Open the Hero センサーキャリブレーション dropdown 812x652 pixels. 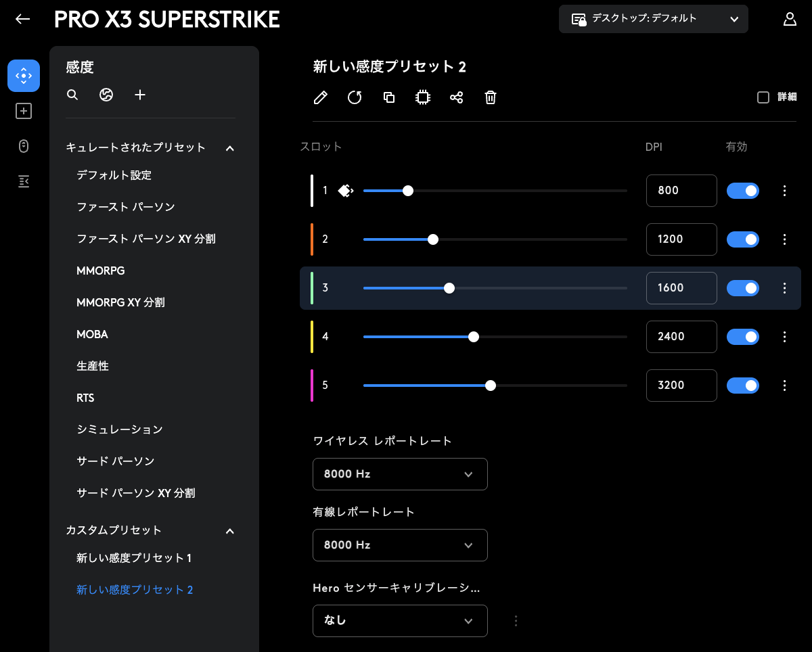pyautogui.click(x=400, y=621)
